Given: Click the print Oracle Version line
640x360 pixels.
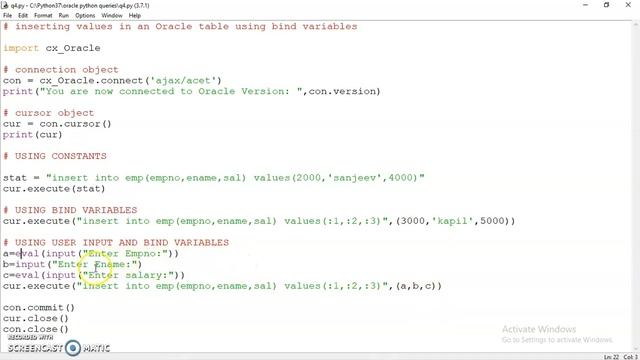Looking at the screenshot, I should click(x=191, y=91).
